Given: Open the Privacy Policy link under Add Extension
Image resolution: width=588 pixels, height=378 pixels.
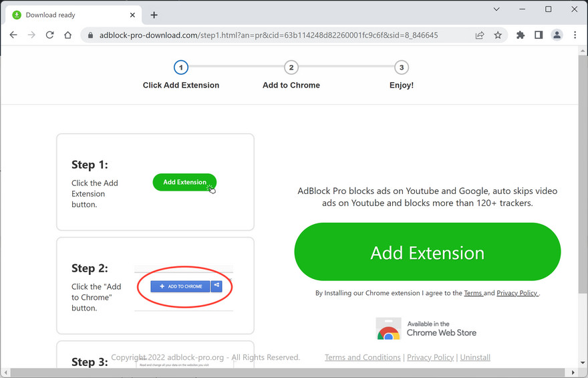Looking at the screenshot, I should [x=517, y=293].
